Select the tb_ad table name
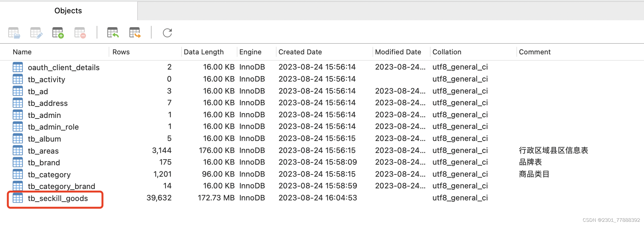 pos(38,91)
